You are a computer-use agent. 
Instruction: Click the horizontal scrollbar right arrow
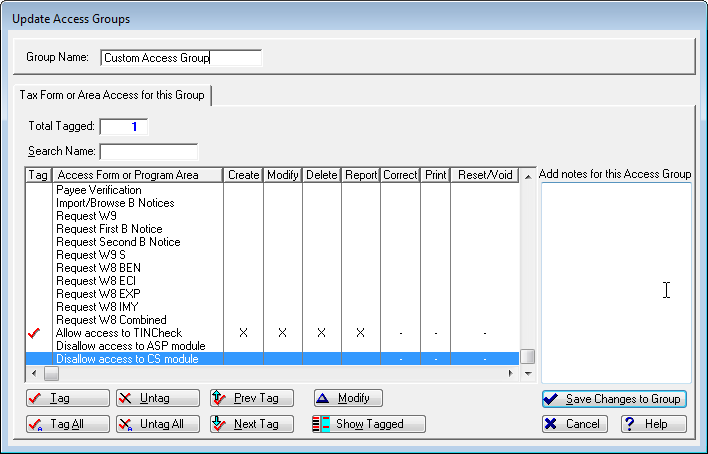tap(513, 373)
